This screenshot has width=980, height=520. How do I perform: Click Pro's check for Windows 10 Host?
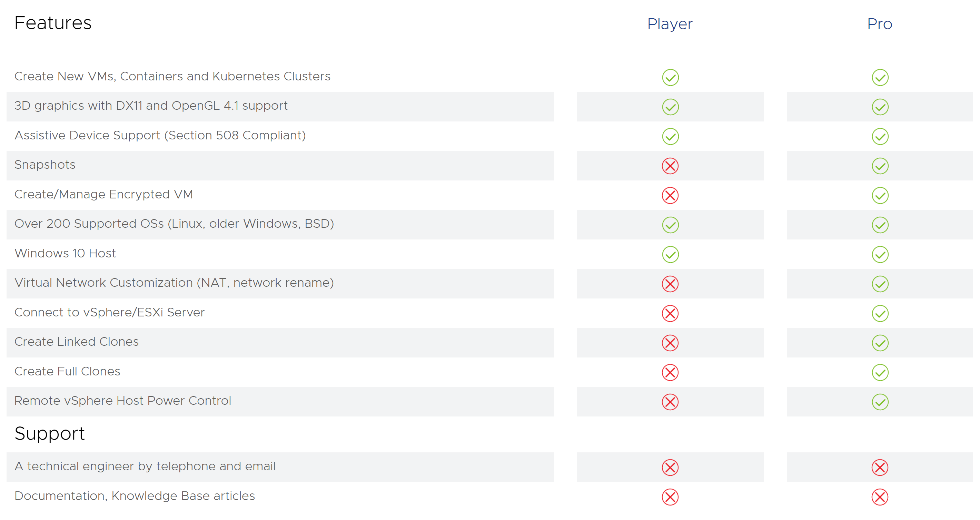(x=880, y=254)
